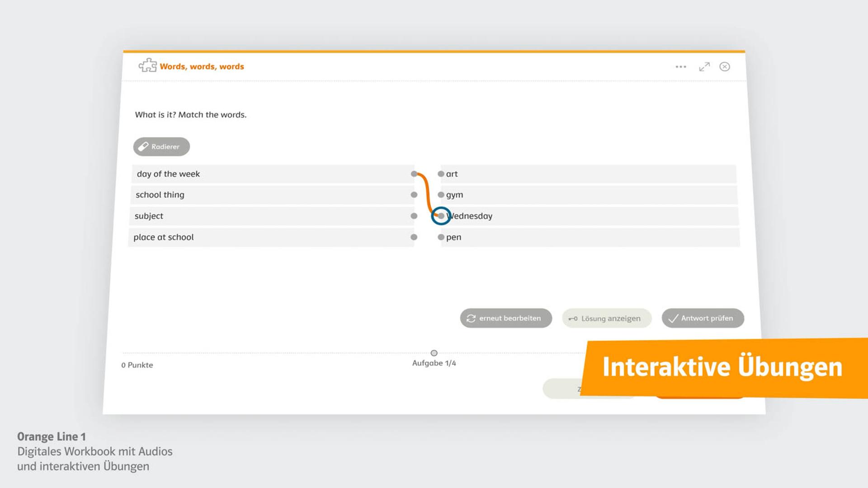Click the 'place at school' row
This screenshot has width=868, height=488.
(x=271, y=237)
